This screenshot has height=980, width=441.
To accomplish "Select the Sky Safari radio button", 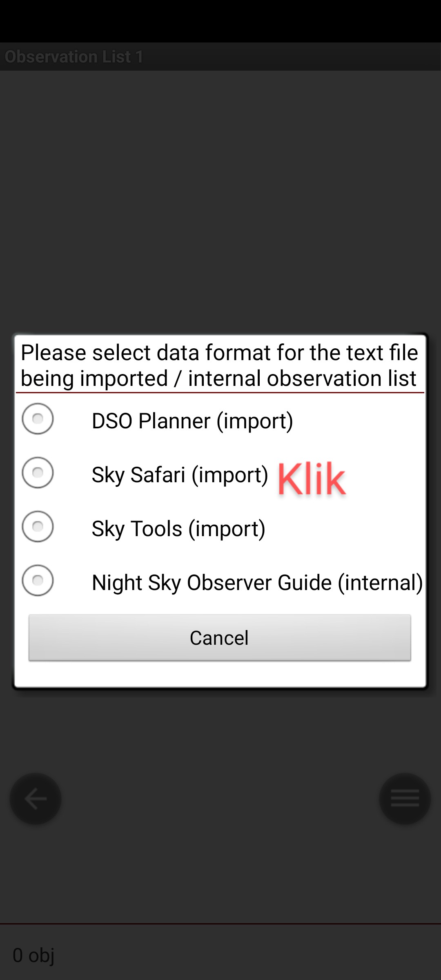I will coord(38,473).
